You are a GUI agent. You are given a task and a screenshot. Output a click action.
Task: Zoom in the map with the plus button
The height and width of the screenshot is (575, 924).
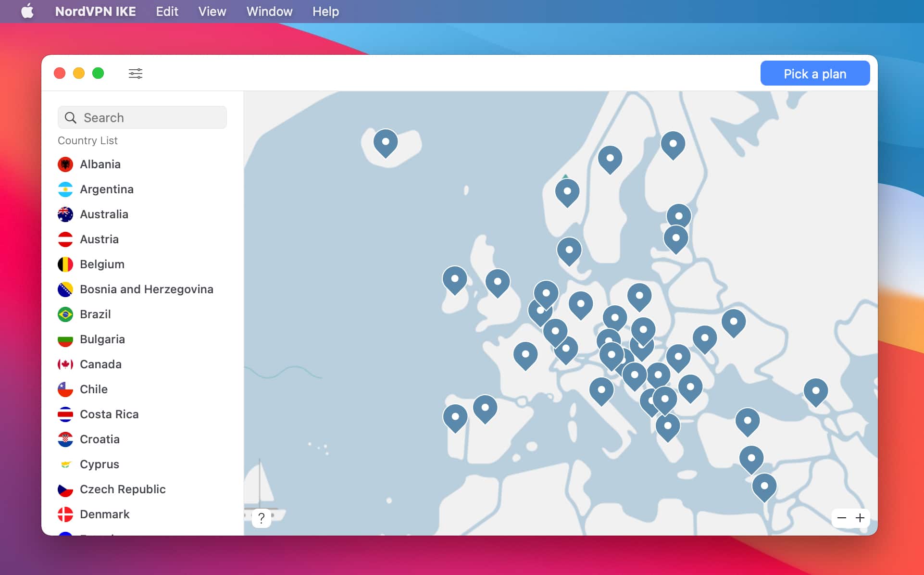pos(860,518)
